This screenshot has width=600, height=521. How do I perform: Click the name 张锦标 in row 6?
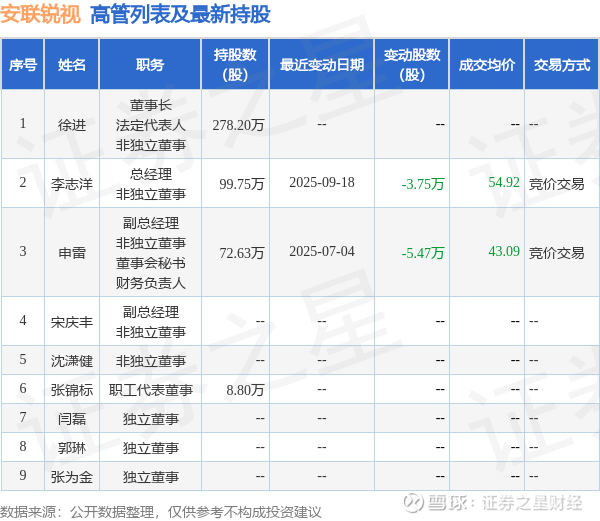(72, 390)
